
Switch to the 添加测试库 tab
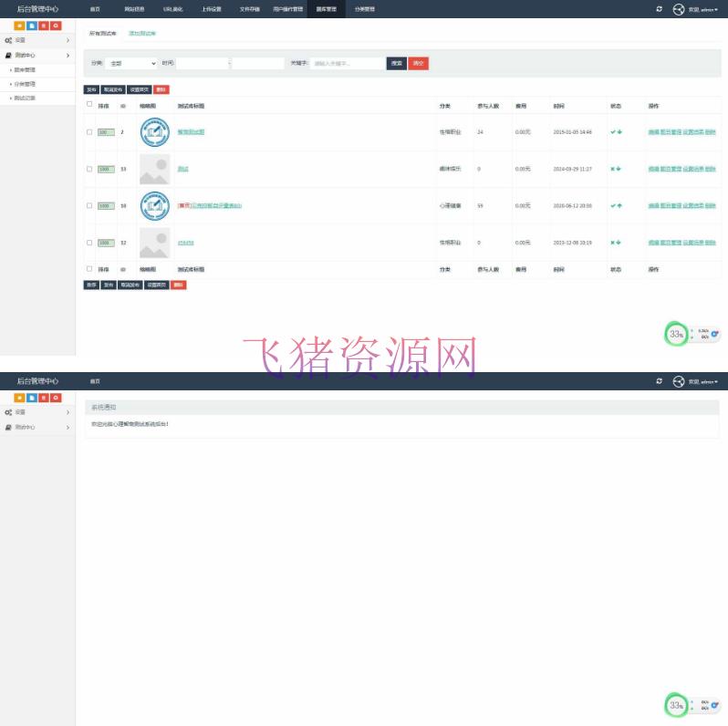[142, 34]
